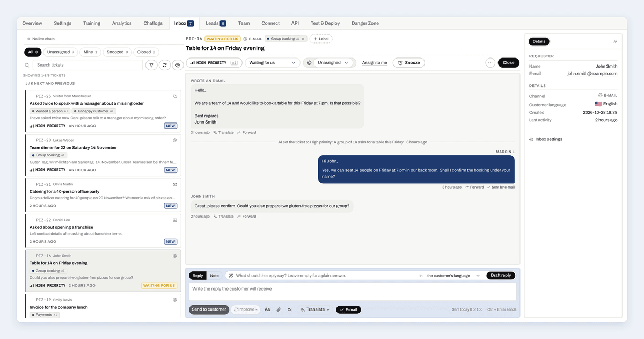Open ticket Team dinner for 22

[x=103, y=155]
